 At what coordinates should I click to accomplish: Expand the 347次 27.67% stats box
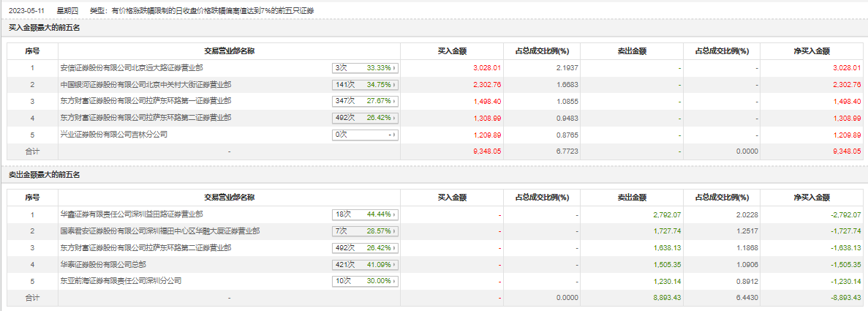pos(366,102)
